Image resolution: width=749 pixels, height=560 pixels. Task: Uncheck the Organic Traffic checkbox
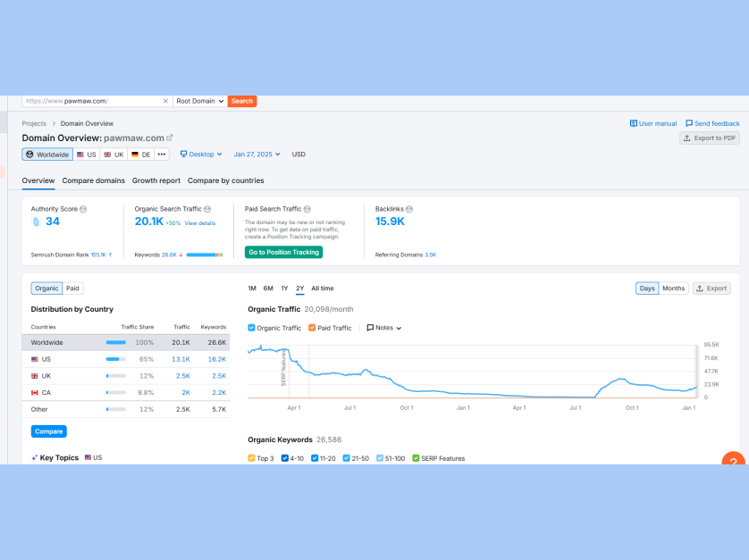[x=252, y=328]
